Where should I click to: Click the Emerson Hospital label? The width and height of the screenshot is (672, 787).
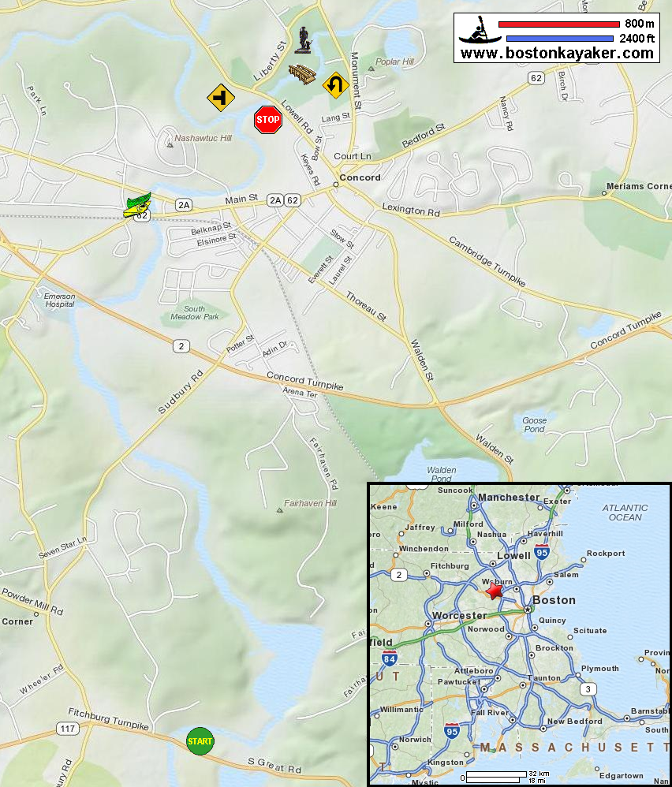[x=59, y=300]
